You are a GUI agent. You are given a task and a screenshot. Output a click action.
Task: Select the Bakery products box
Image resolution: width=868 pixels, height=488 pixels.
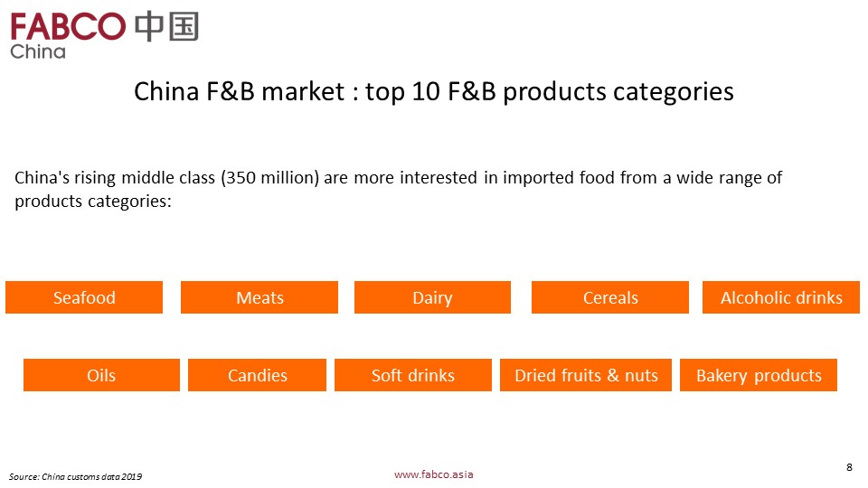coord(759,375)
